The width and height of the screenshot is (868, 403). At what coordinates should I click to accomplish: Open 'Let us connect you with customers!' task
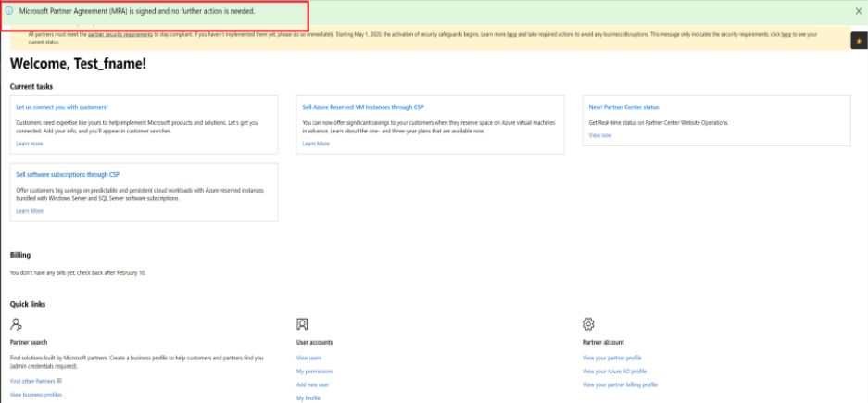coord(62,107)
